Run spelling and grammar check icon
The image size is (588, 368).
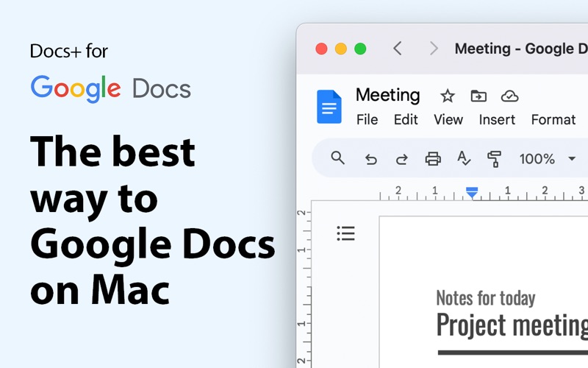464,158
